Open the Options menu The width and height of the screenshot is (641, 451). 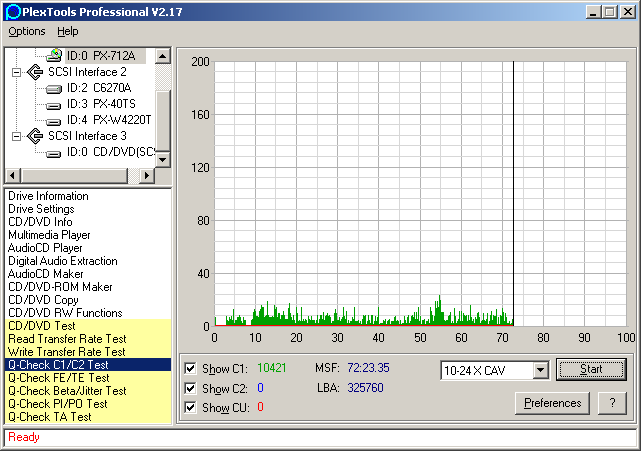pyautogui.click(x=27, y=31)
